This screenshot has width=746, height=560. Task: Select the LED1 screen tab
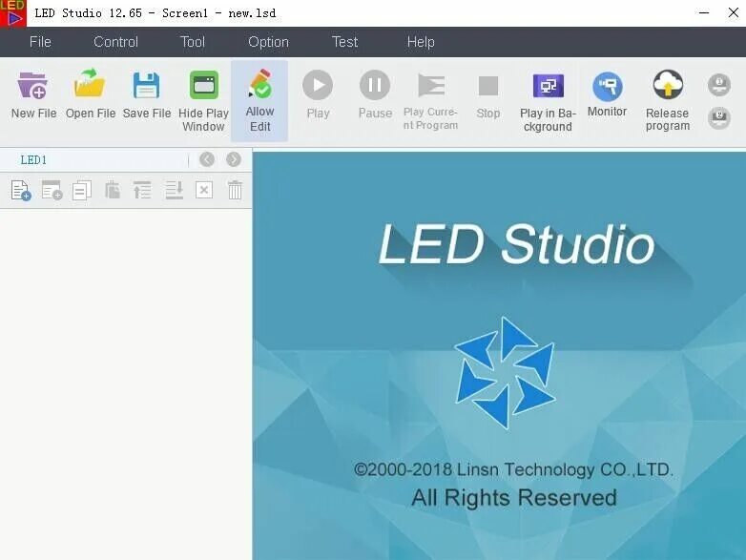(33, 160)
